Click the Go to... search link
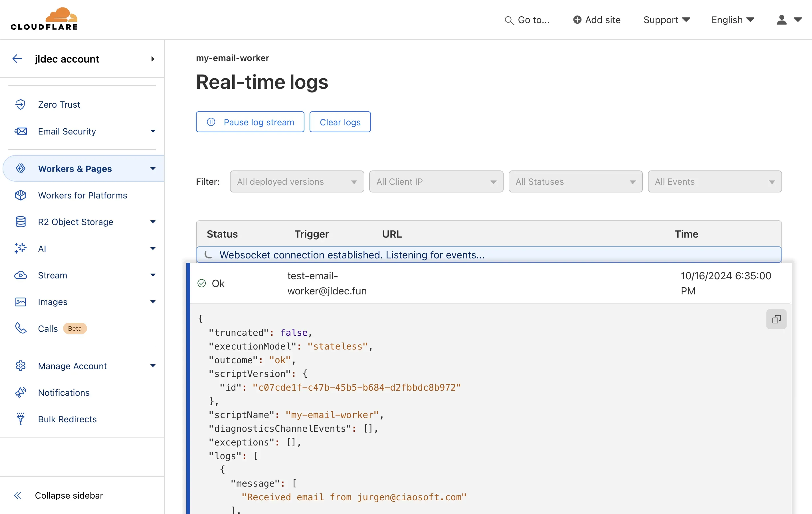The height and width of the screenshot is (514, 812). [x=527, y=20]
